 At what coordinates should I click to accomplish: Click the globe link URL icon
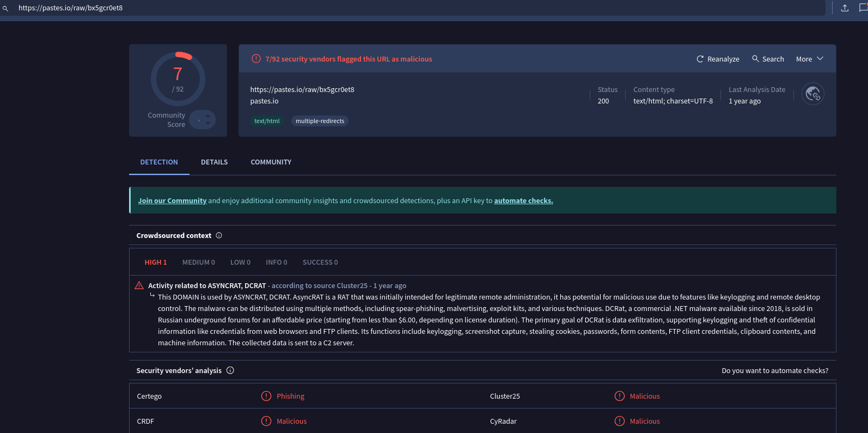click(x=812, y=94)
